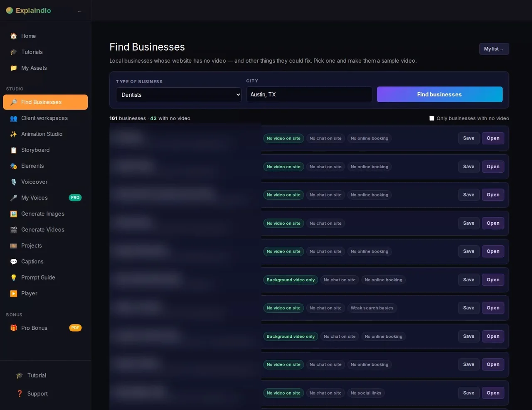Click the Generate Videos clapperboard icon
532x410 pixels.
tap(14, 230)
